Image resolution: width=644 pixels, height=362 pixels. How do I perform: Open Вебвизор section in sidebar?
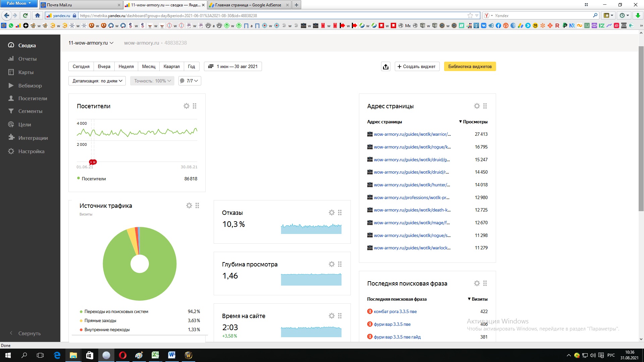pos(30,85)
